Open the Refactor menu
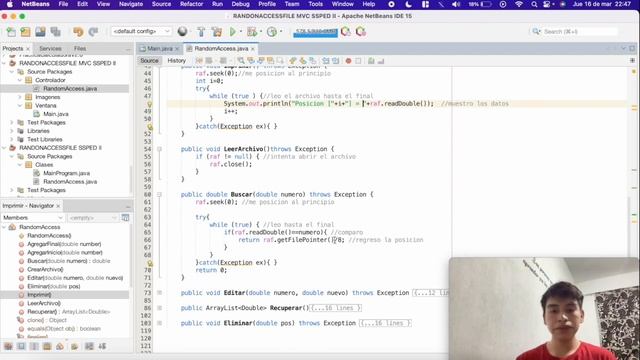Image resolution: width=640 pixels, height=360 pixels. point(191,4)
